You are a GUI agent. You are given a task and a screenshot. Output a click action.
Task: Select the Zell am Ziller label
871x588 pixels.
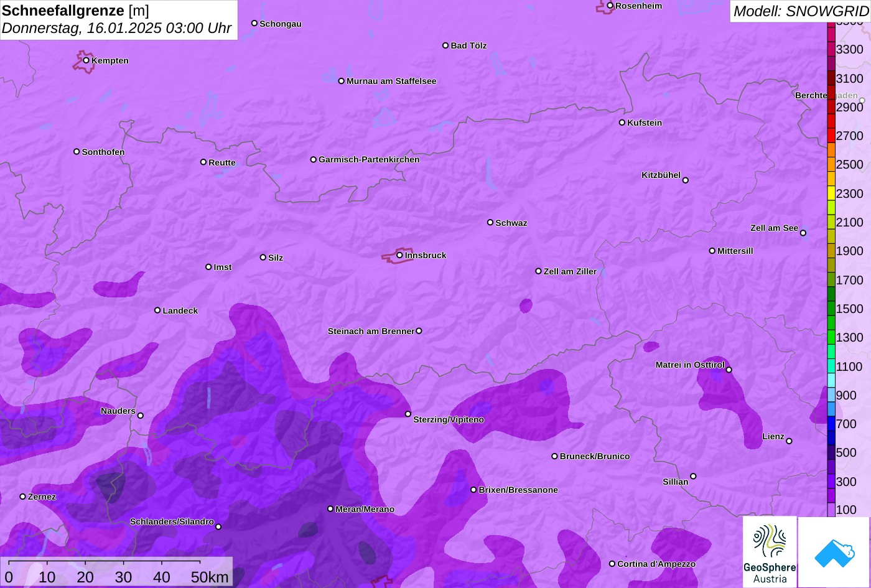(570, 272)
